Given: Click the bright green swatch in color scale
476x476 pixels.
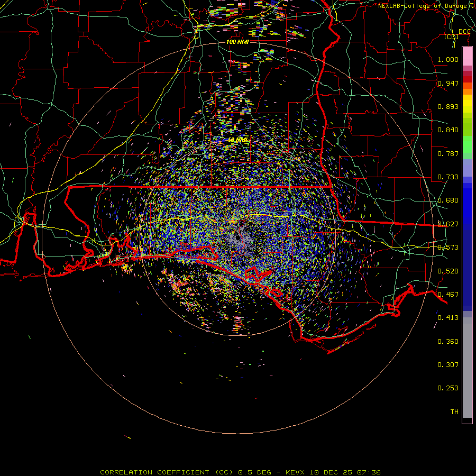Looking at the screenshot, I should coord(467,144).
